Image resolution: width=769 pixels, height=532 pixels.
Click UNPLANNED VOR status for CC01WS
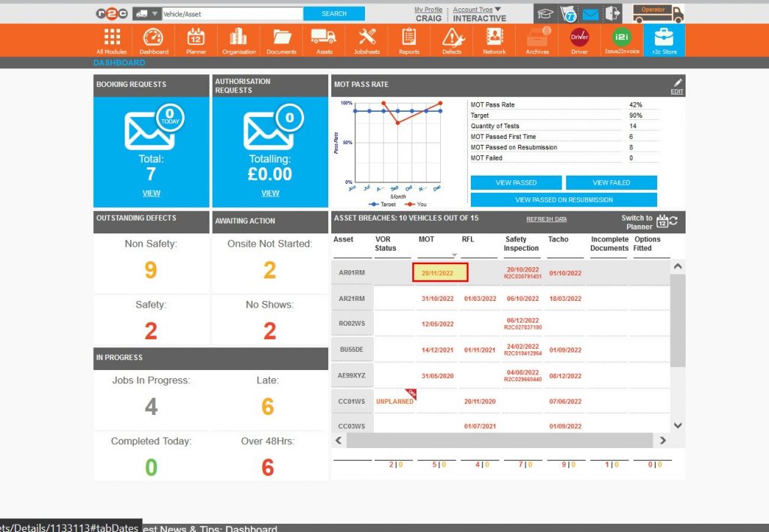(x=394, y=401)
